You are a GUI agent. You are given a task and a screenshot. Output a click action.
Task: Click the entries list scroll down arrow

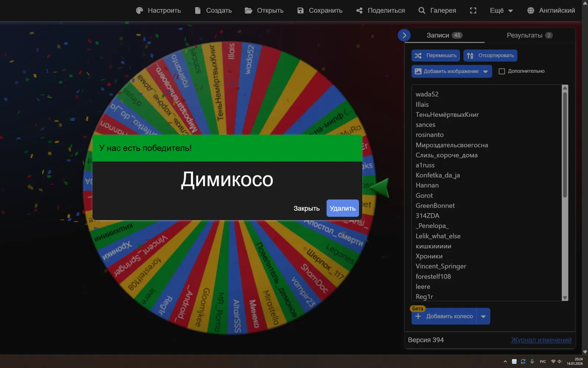(565, 298)
